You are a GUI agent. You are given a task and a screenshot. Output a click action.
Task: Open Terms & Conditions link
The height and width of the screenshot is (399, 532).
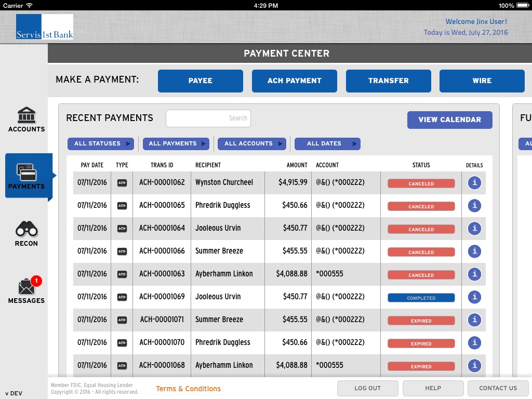tap(188, 389)
